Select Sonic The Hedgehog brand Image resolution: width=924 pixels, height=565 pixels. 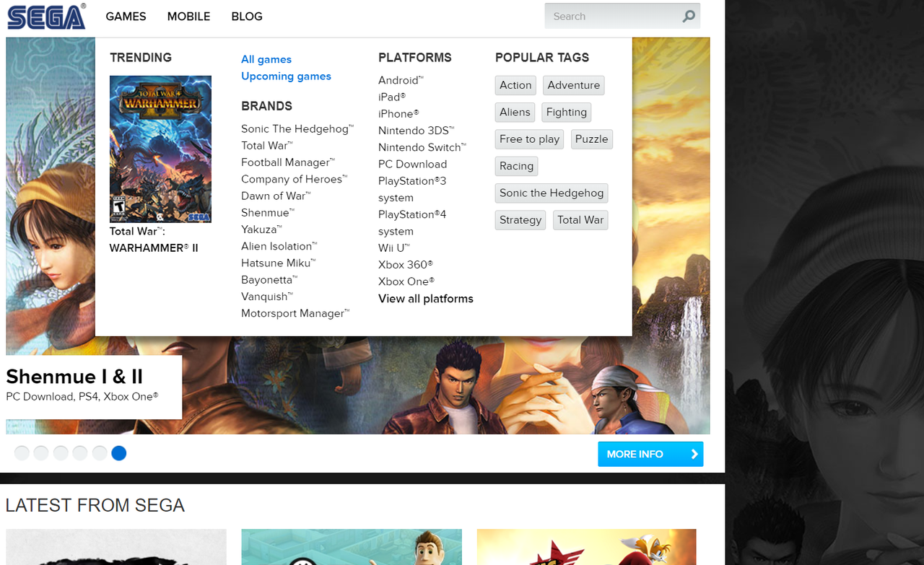297,128
